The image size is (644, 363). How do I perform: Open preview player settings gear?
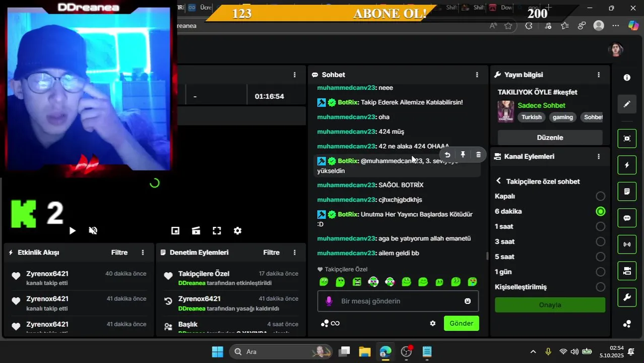237,230
